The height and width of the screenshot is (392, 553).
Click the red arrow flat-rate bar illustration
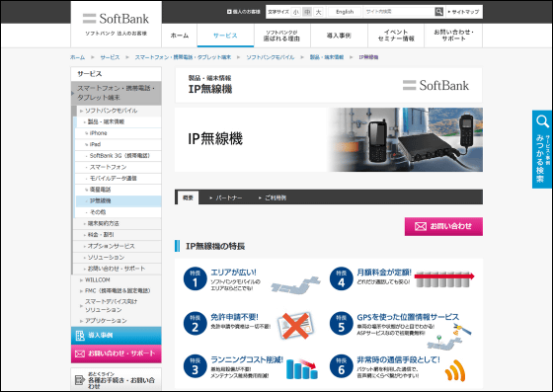pos(444,279)
